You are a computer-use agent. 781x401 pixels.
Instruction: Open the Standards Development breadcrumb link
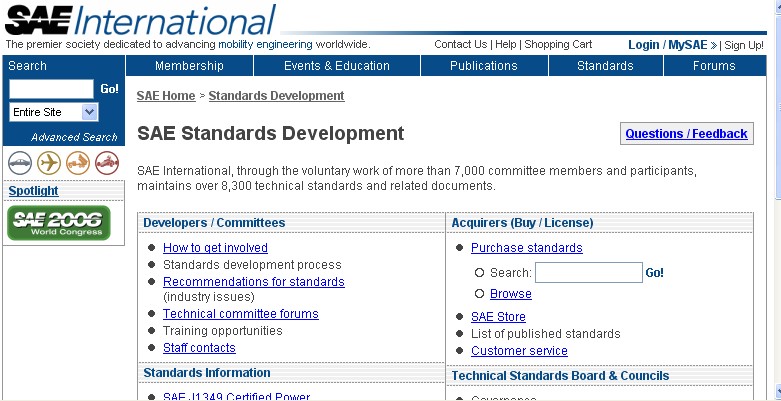276,96
